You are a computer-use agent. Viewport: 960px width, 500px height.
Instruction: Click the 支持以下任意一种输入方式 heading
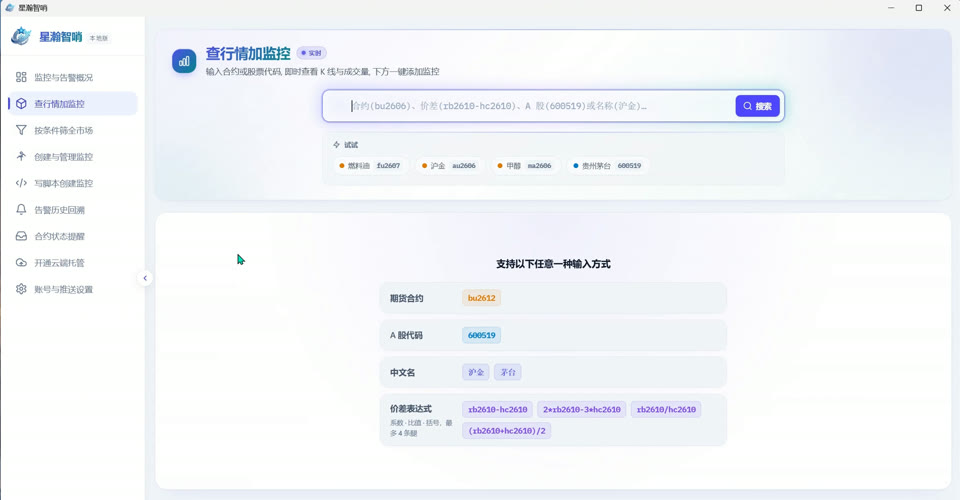(x=553, y=264)
